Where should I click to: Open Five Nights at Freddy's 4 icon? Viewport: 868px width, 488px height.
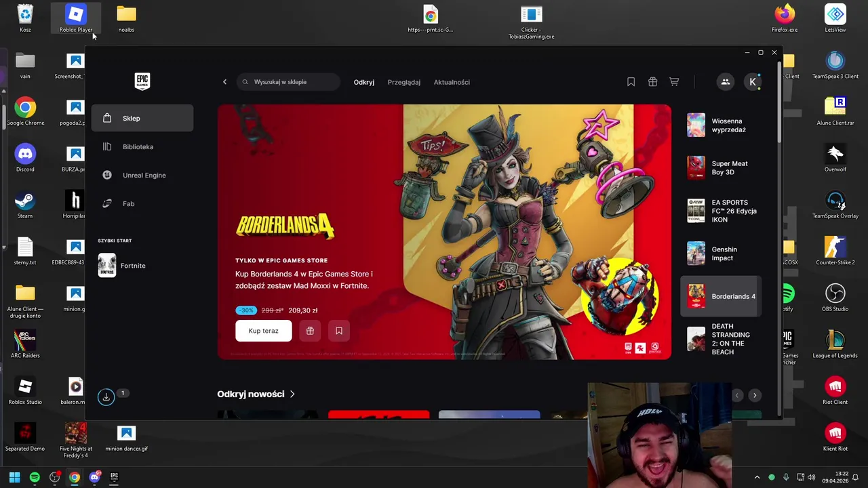pos(76,440)
